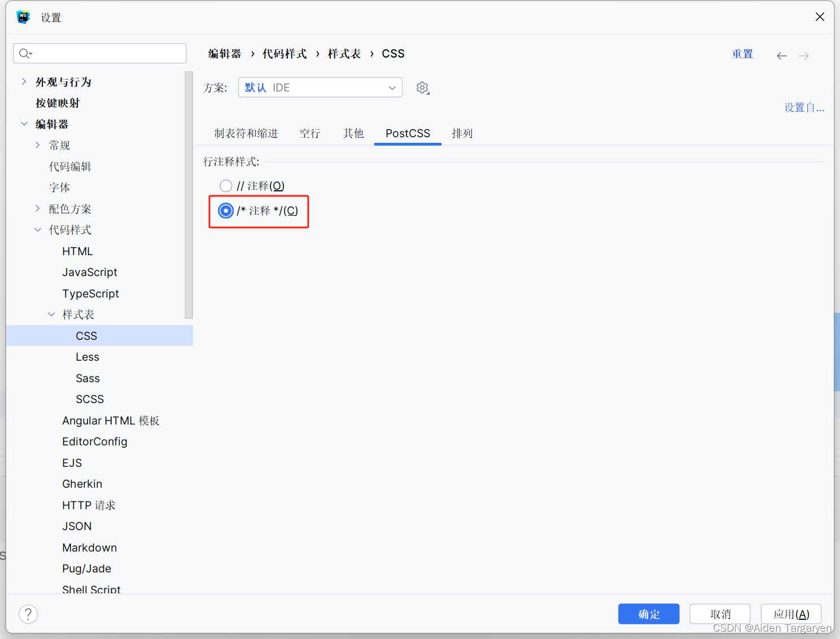Switch to the 空行 tab
This screenshot has width=840, height=639.
310,133
